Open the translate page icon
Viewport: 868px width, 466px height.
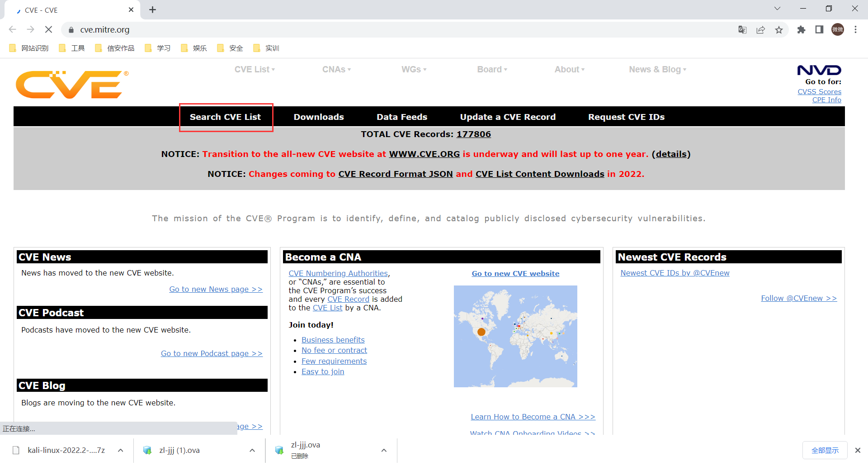tap(742, 30)
